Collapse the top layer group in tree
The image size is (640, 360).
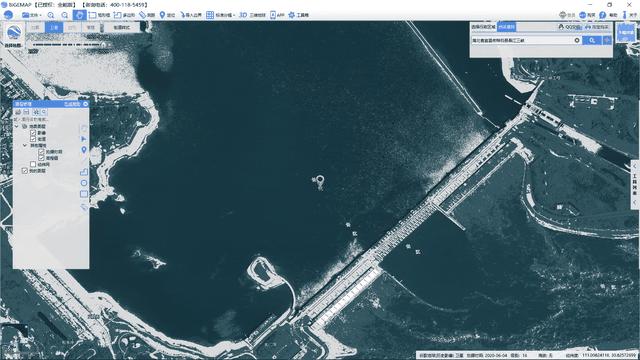17,127
